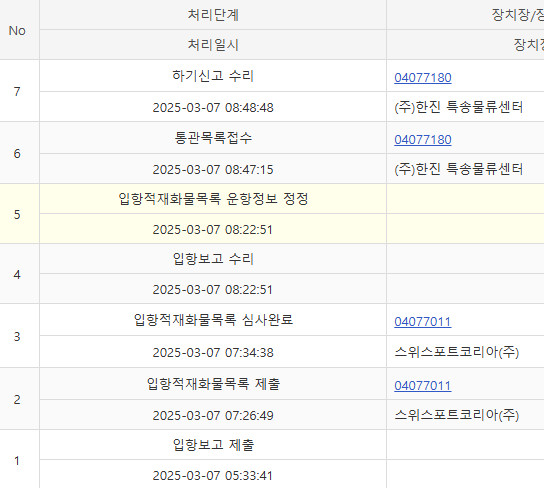This screenshot has width=544, height=488.
Task: Open link 04077180 in row 6
Action: pyautogui.click(x=423, y=140)
